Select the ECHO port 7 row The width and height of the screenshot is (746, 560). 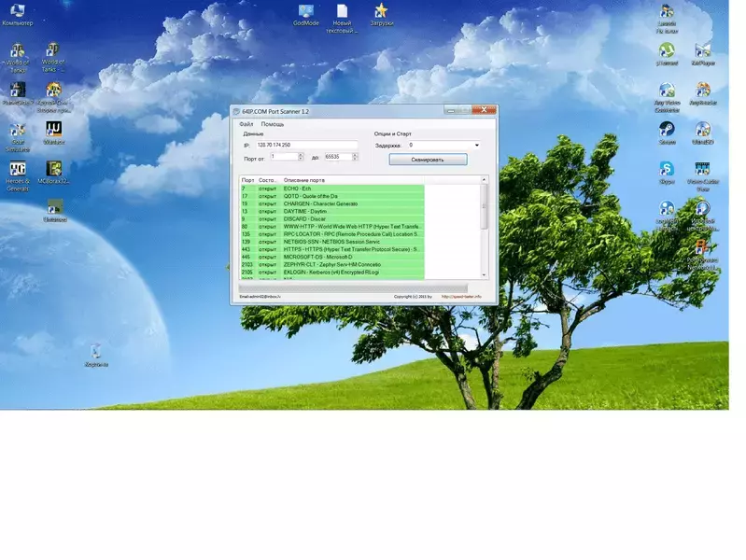click(332, 189)
